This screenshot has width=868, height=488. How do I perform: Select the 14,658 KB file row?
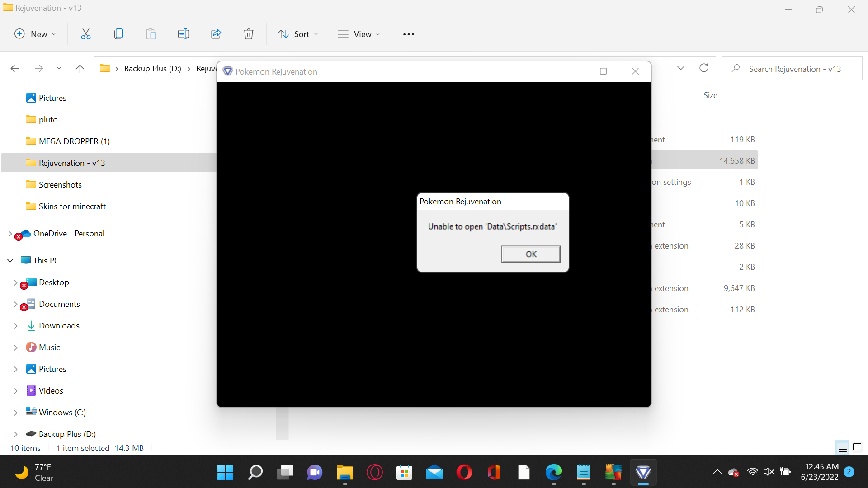704,160
